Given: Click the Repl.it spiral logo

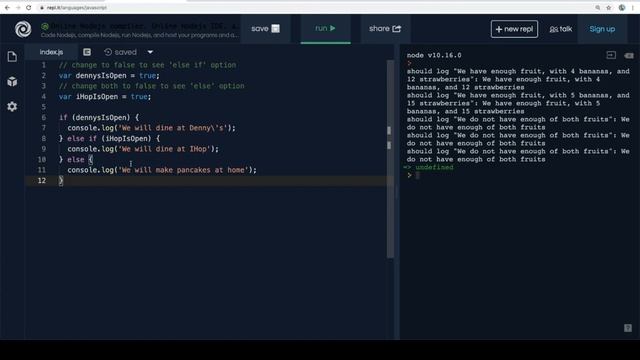Looking at the screenshot, I should (x=23, y=29).
